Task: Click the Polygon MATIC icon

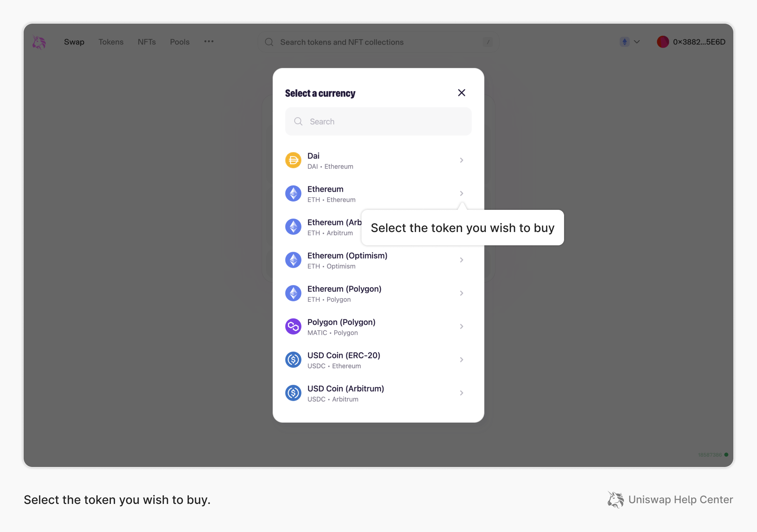Action: (294, 326)
